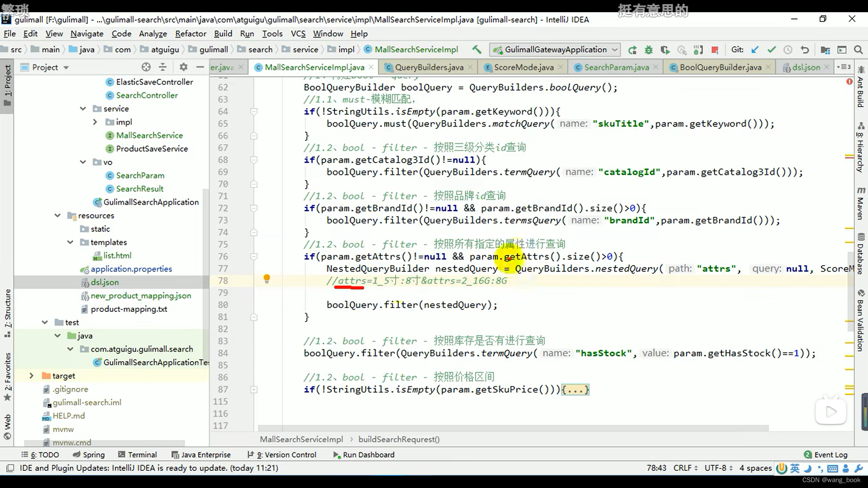The height and width of the screenshot is (488, 868).
Task: Open CRLF line separator selector
Action: point(685,468)
